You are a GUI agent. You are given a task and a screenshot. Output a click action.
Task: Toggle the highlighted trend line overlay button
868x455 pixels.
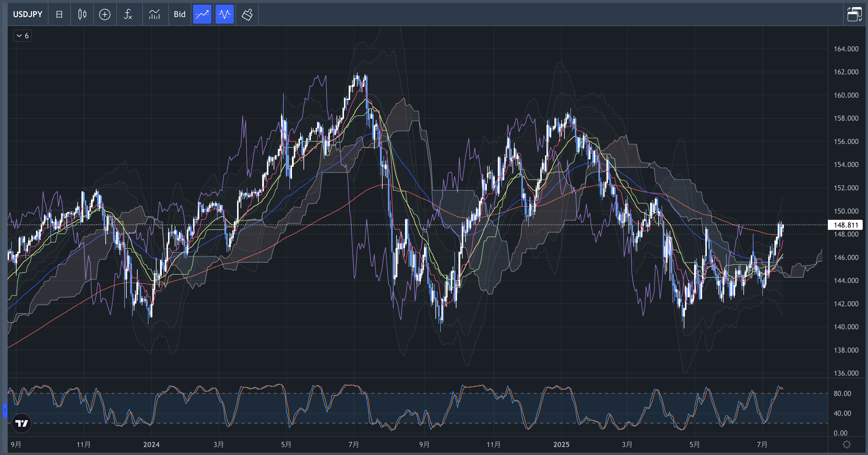coord(202,14)
